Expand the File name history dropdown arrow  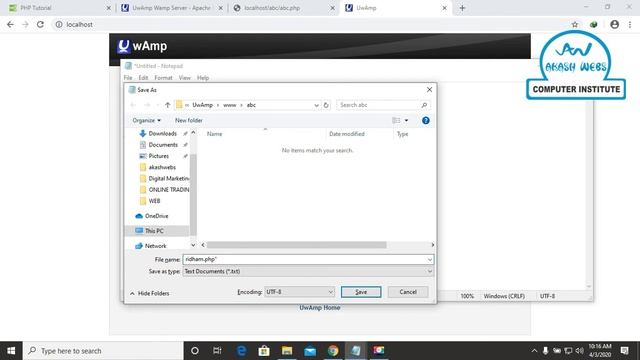point(430,260)
